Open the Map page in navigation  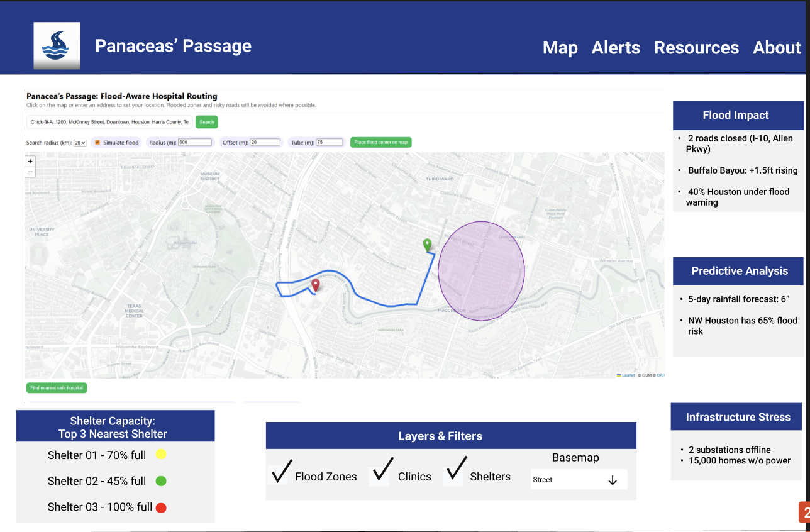[x=560, y=48]
